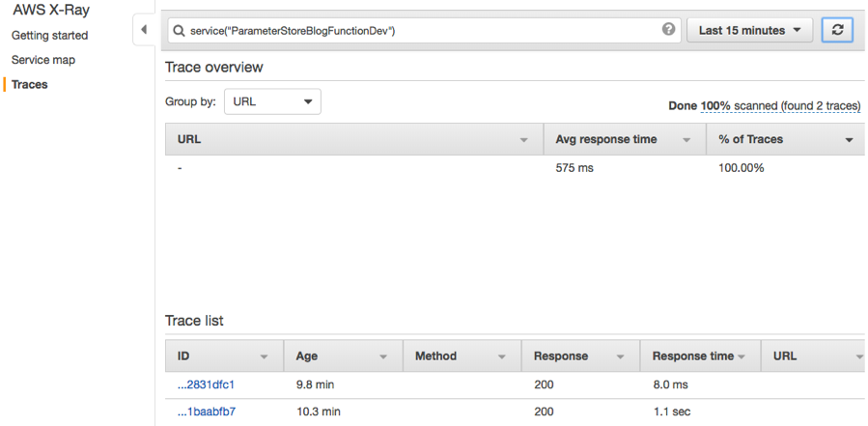Click the 100% scanned status link

[780, 106]
